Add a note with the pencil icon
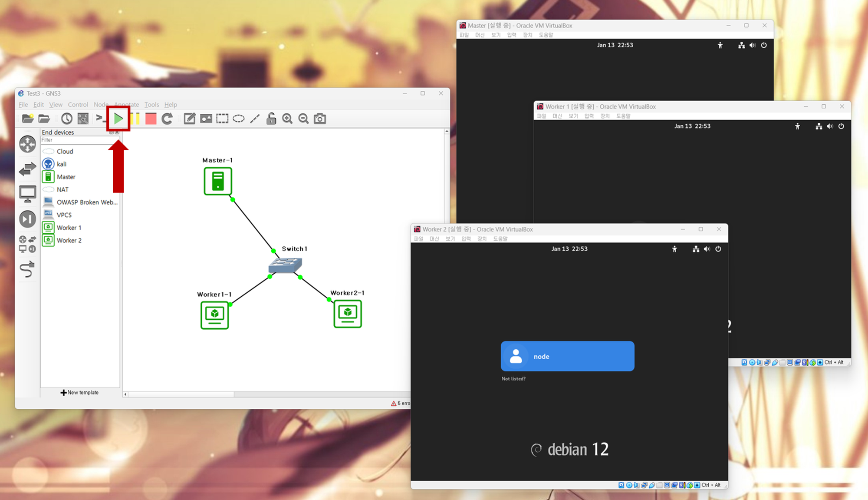The width and height of the screenshot is (868, 500). pos(190,119)
